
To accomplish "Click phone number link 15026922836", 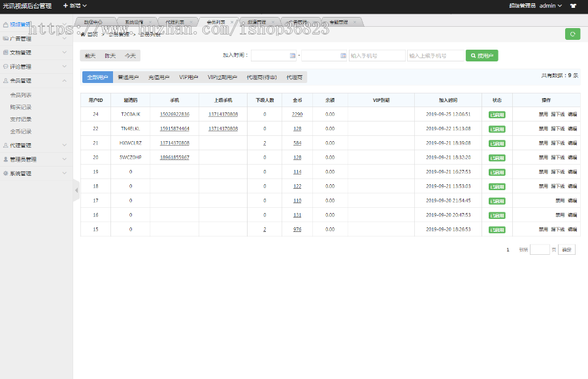I will point(174,114).
